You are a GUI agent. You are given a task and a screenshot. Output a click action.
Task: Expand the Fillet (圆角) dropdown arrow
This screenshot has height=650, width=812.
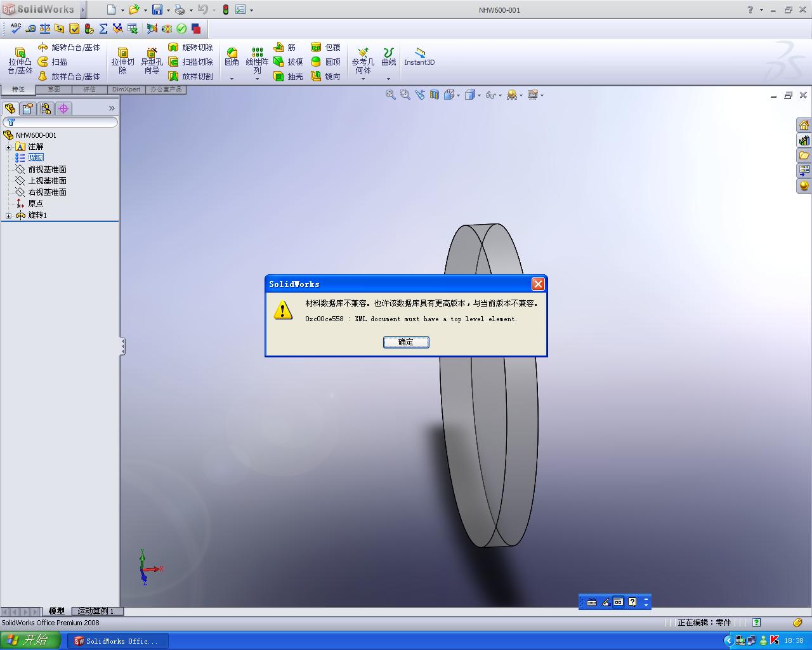point(232,79)
